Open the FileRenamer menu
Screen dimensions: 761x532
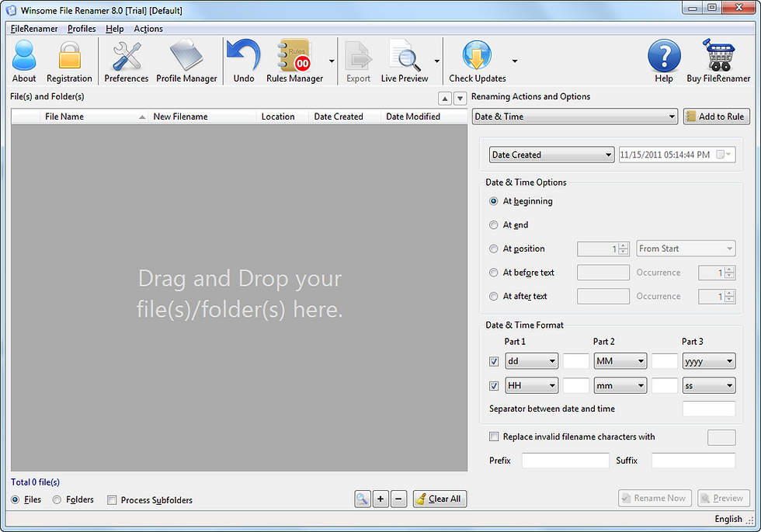(34, 29)
